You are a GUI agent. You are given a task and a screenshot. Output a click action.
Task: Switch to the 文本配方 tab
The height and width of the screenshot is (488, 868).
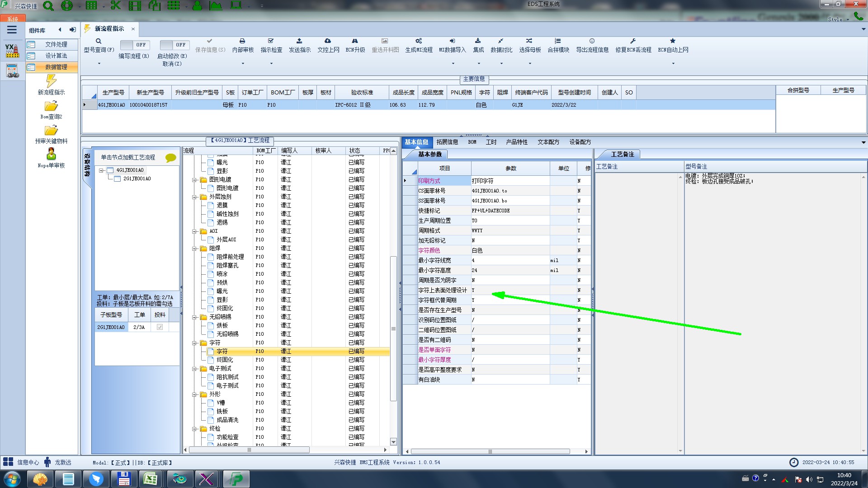tap(548, 142)
